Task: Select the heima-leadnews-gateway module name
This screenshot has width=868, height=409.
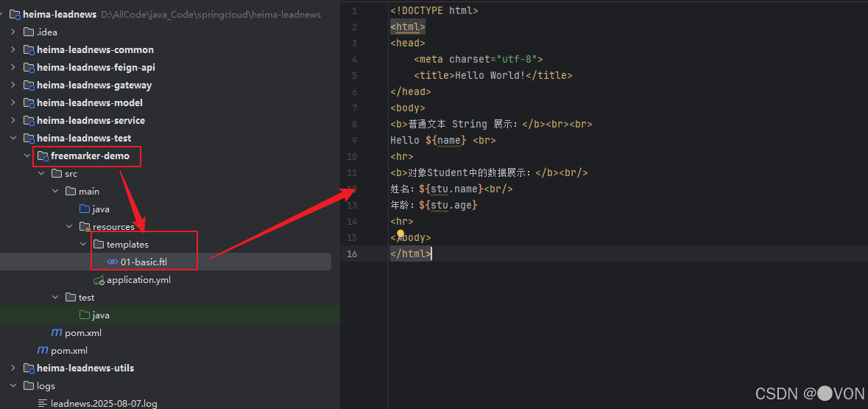Action: tap(94, 85)
